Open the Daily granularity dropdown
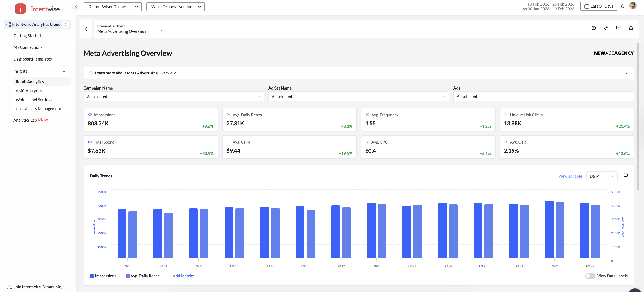Screen dimensions: 644x292 point(601,176)
